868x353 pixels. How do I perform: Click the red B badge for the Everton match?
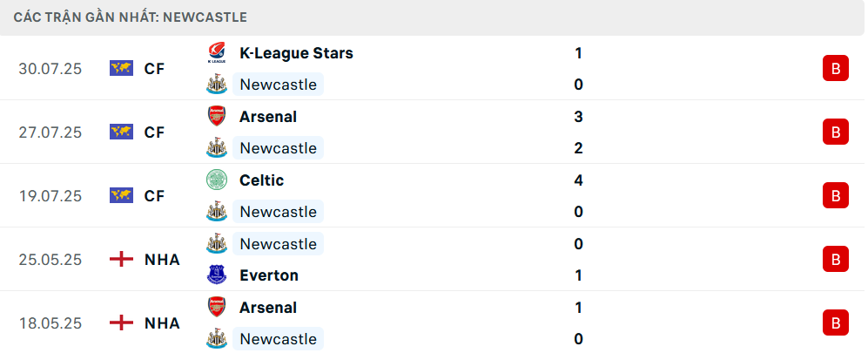[x=835, y=260]
